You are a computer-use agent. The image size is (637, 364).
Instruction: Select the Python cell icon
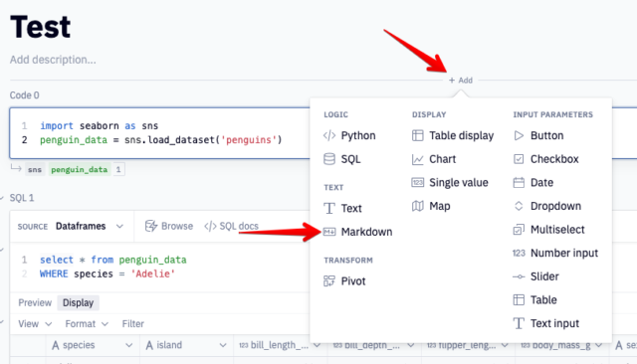click(x=329, y=135)
